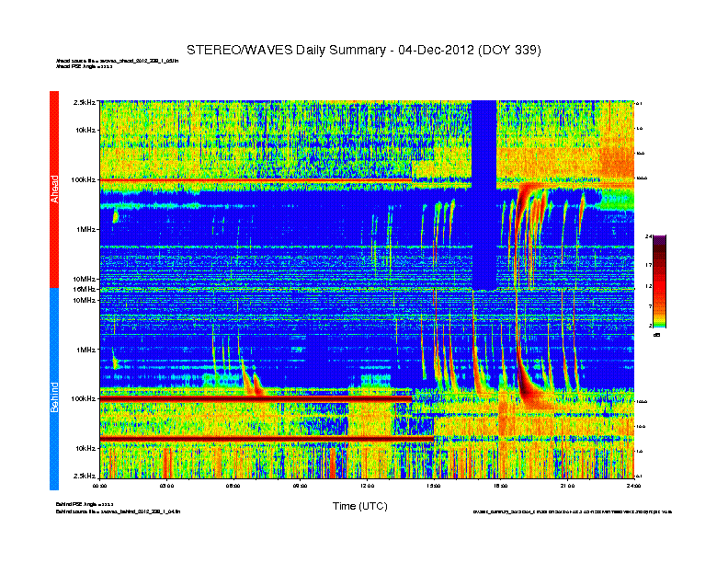
Task: Click the red Ahead spacecraft label bar
Action: tap(53, 189)
